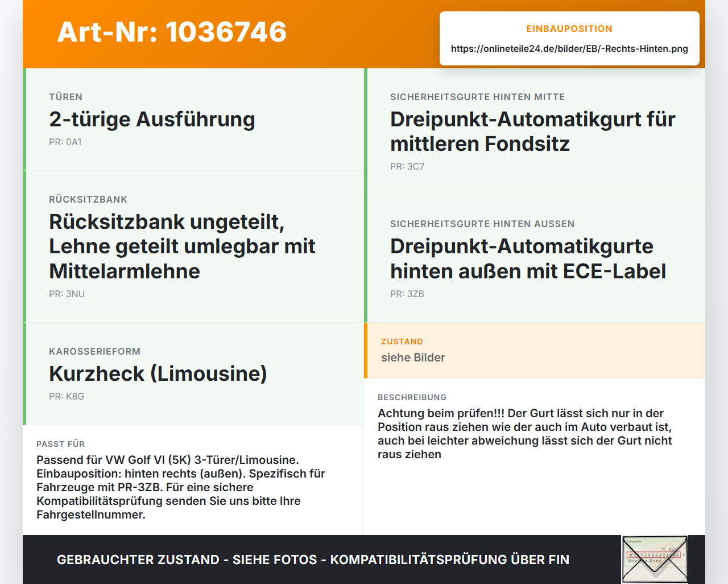Image resolution: width=728 pixels, height=584 pixels.
Task: Click the Art-Nr: 1036746 heading
Action: pyautogui.click(x=172, y=32)
